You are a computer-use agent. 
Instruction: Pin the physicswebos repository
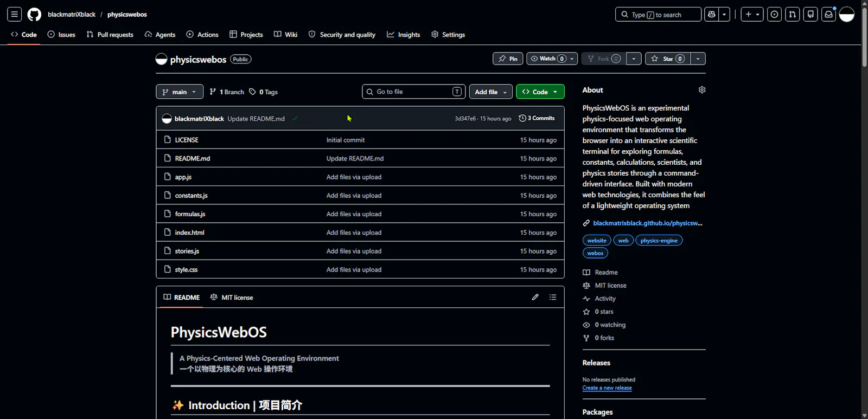[508, 59]
